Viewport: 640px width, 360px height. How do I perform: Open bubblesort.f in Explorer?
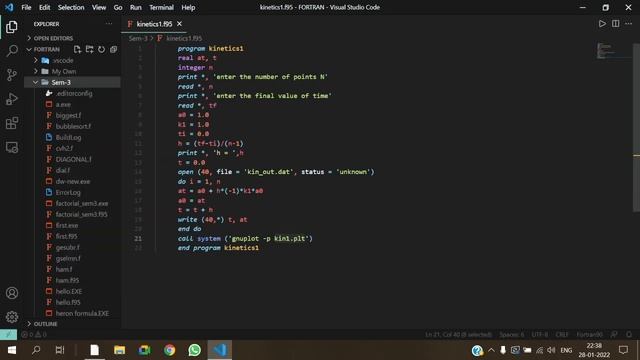pyautogui.click(x=73, y=127)
